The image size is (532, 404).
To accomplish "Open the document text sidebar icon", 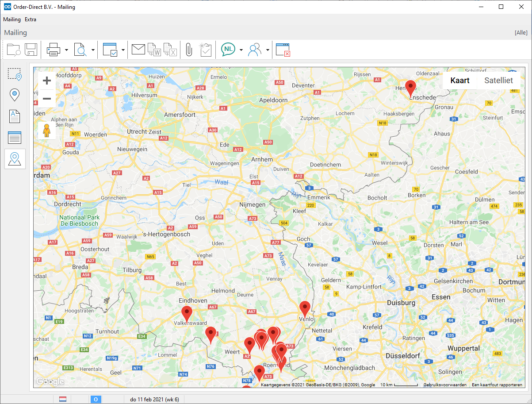I will pyautogui.click(x=15, y=116).
